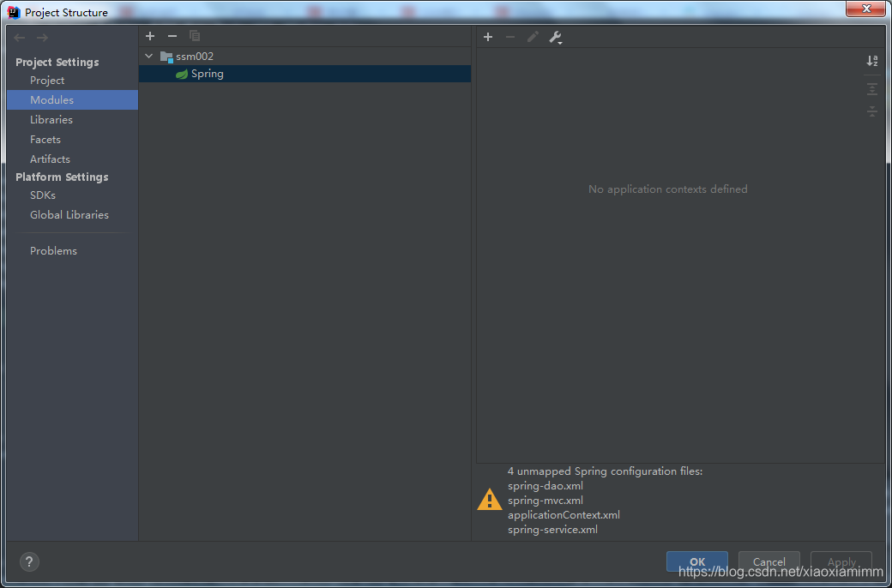Remove Spring application context

click(x=510, y=37)
